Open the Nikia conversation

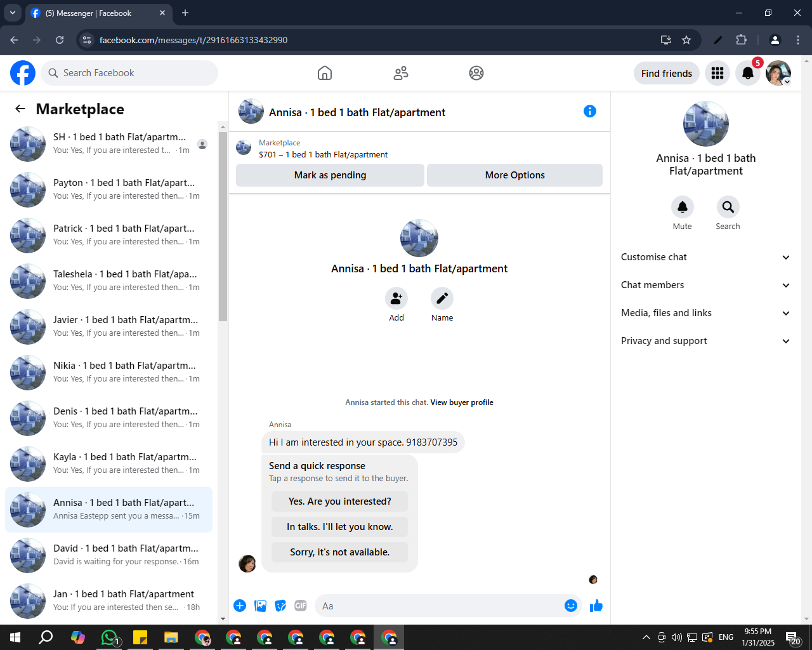[x=108, y=372]
